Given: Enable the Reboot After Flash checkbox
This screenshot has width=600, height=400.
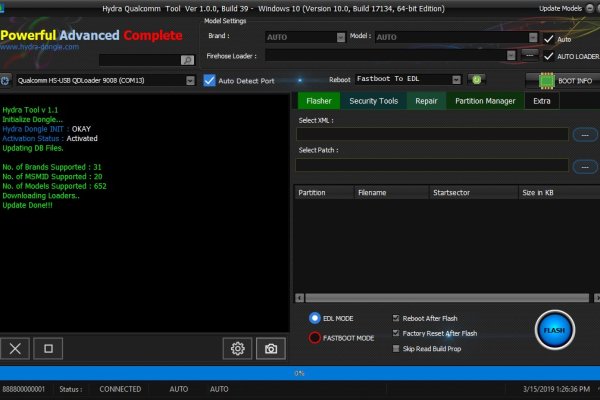Looking at the screenshot, I should point(397,317).
